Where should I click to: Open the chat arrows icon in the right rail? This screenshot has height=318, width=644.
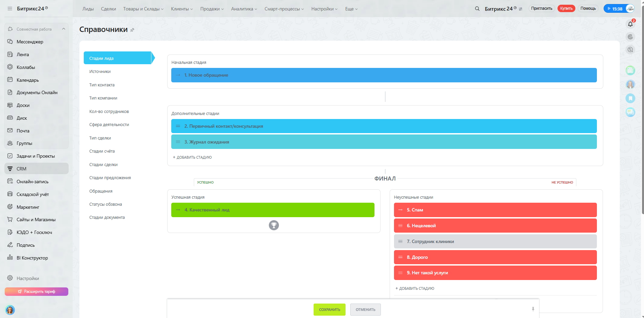pyautogui.click(x=631, y=50)
